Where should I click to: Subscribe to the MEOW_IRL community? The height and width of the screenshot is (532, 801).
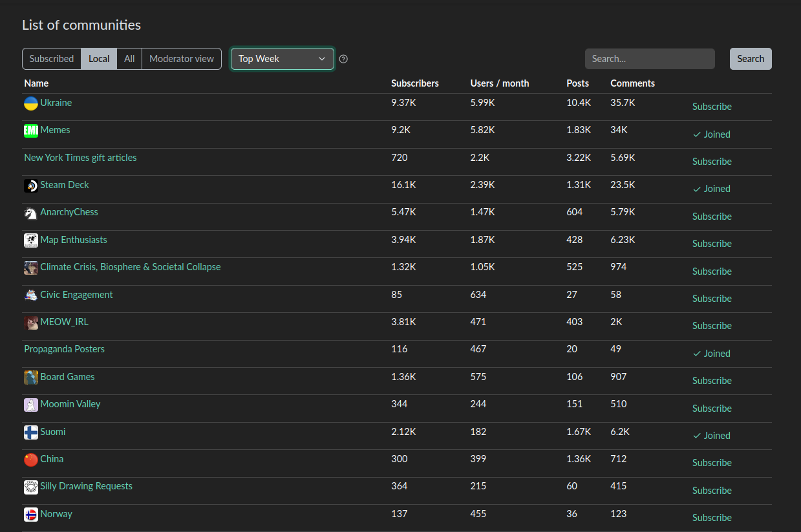pyautogui.click(x=712, y=326)
